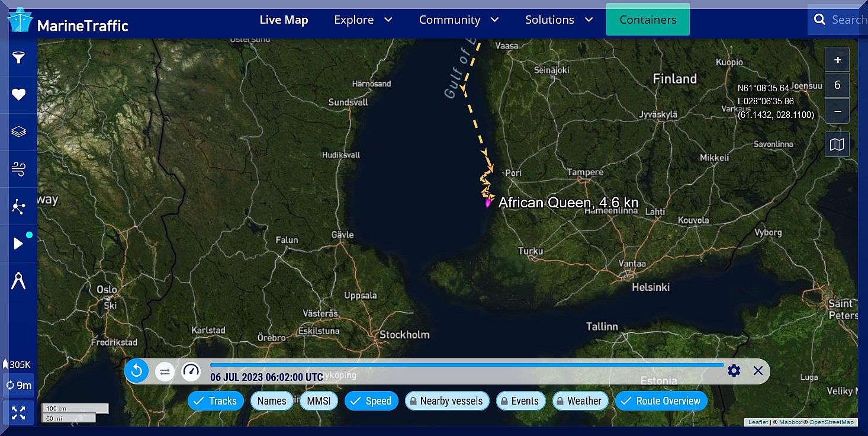The height and width of the screenshot is (436, 868).
Task: Toggle the Tracks option off
Action: tap(216, 401)
